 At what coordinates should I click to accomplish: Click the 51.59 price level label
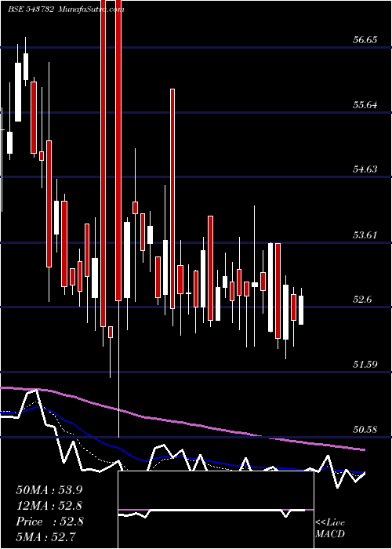coord(365,365)
